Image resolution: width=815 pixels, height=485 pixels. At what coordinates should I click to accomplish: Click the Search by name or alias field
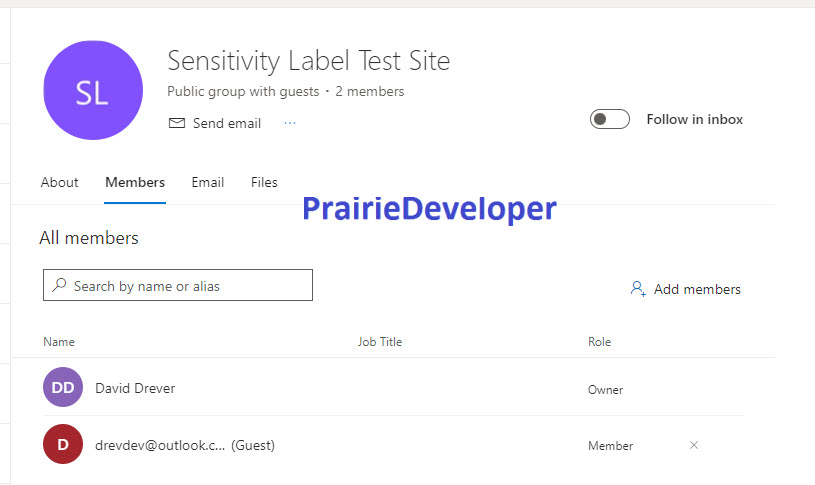178,285
